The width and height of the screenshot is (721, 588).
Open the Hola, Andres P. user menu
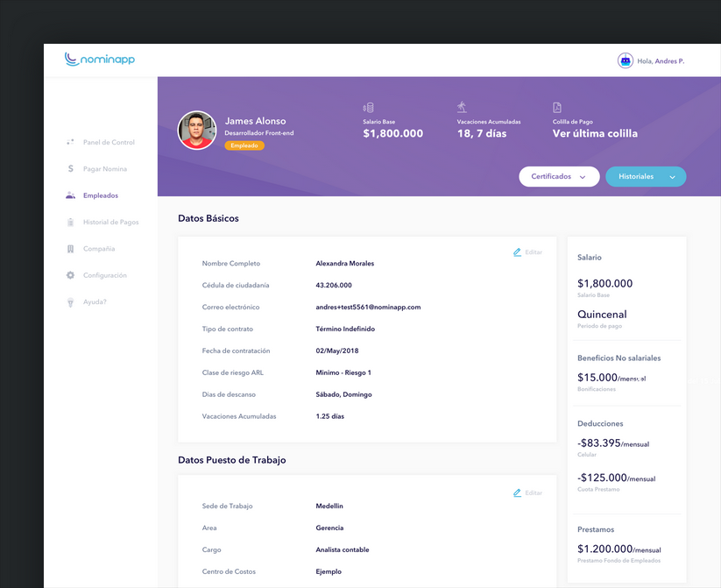[661, 61]
